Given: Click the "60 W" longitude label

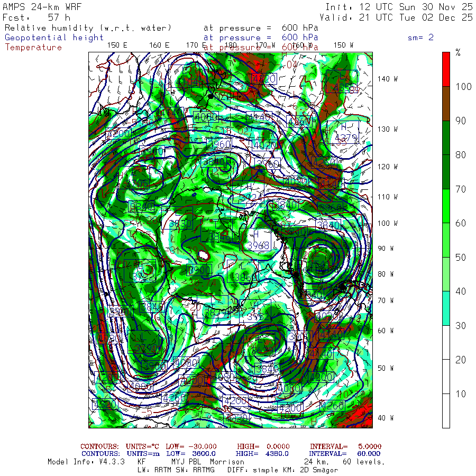Looking at the screenshot, I should point(386,331).
